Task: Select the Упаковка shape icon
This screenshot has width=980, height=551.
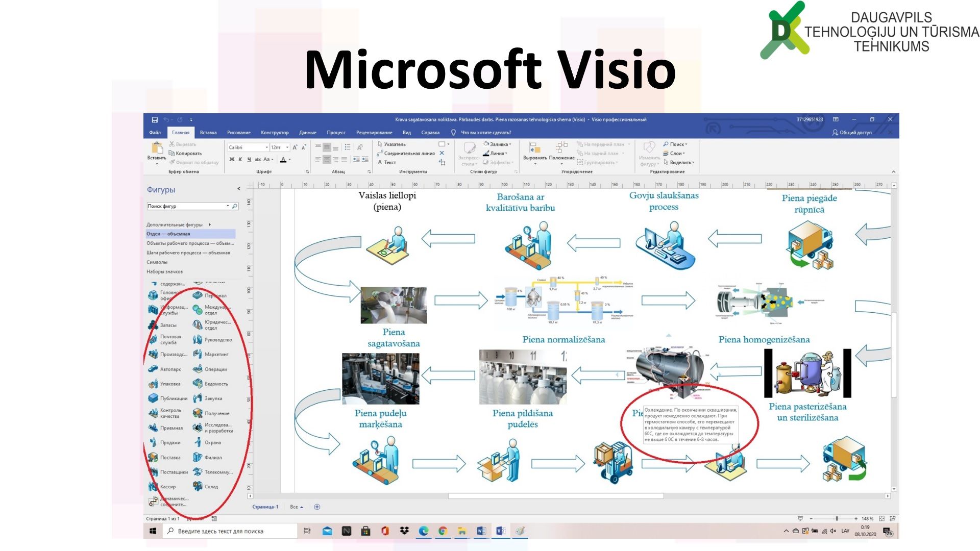Action: click(x=153, y=384)
